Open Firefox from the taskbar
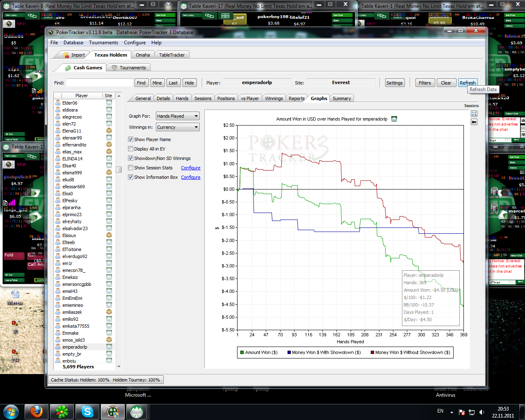 click(37, 411)
